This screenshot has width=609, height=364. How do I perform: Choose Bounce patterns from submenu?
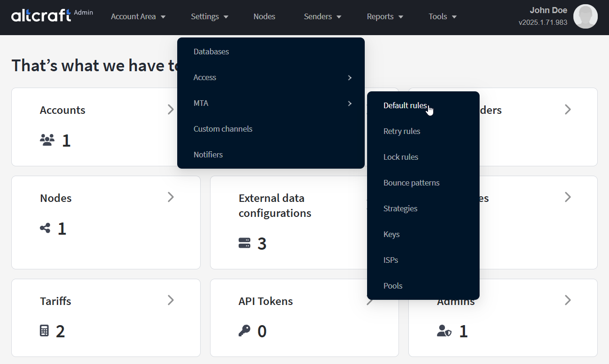411,183
